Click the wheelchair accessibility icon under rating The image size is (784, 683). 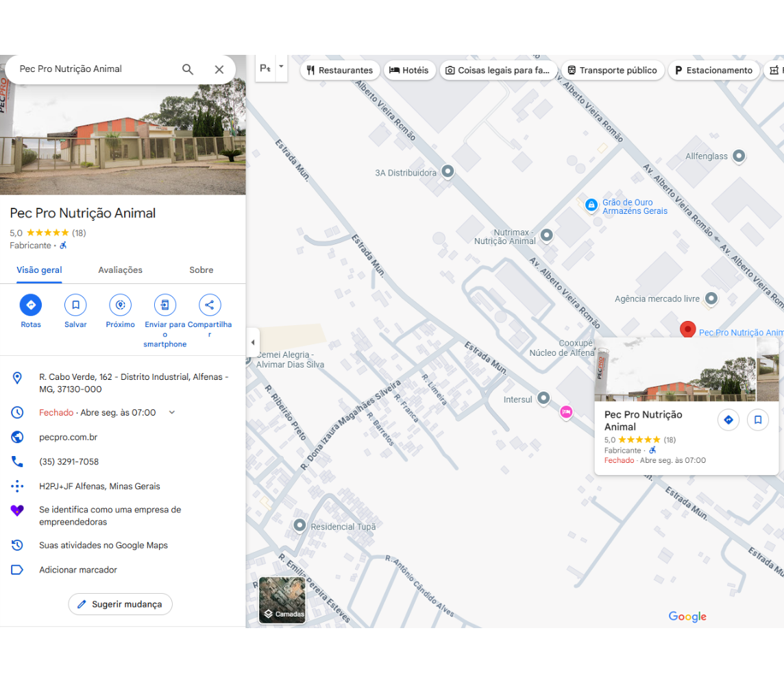63,245
